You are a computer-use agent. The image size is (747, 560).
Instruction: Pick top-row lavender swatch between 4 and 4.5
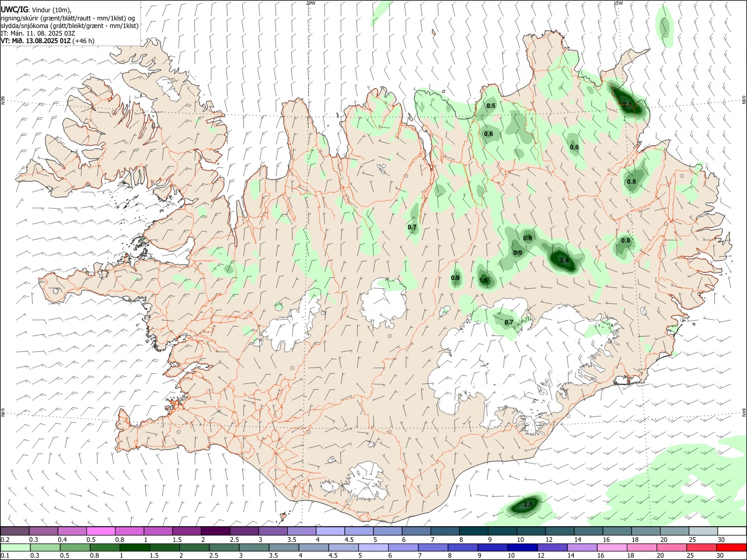point(330,531)
